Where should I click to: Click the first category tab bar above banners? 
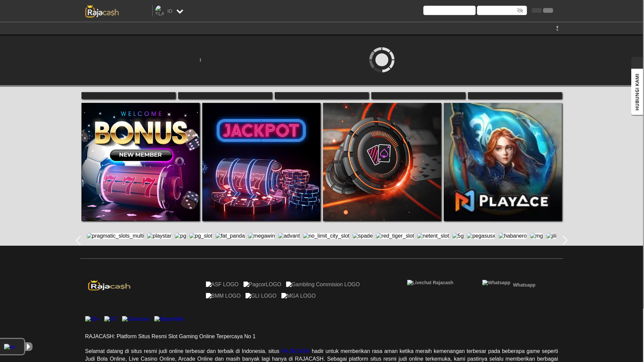click(128, 96)
